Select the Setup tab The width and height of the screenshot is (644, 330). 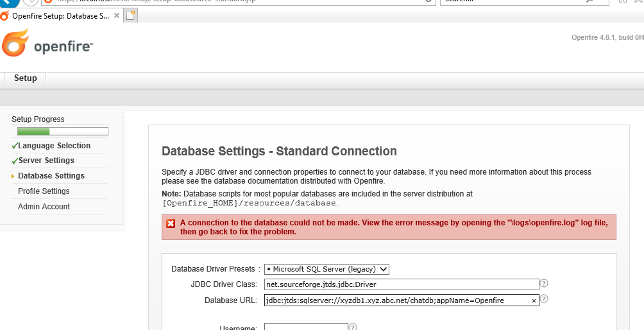click(26, 78)
